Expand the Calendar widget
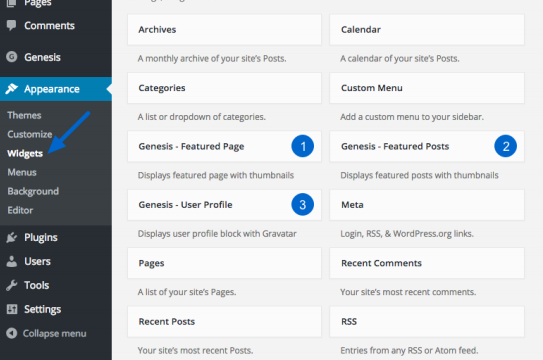 [x=427, y=30]
